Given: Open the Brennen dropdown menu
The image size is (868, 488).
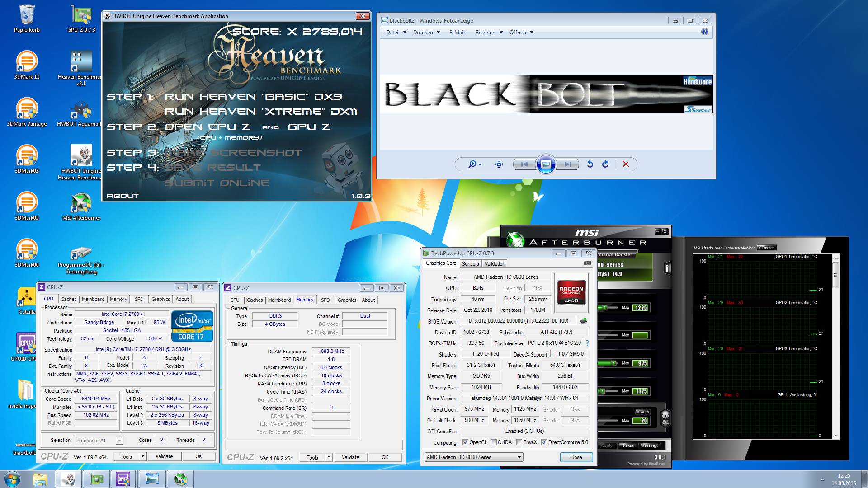Looking at the screenshot, I should click(x=489, y=33).
